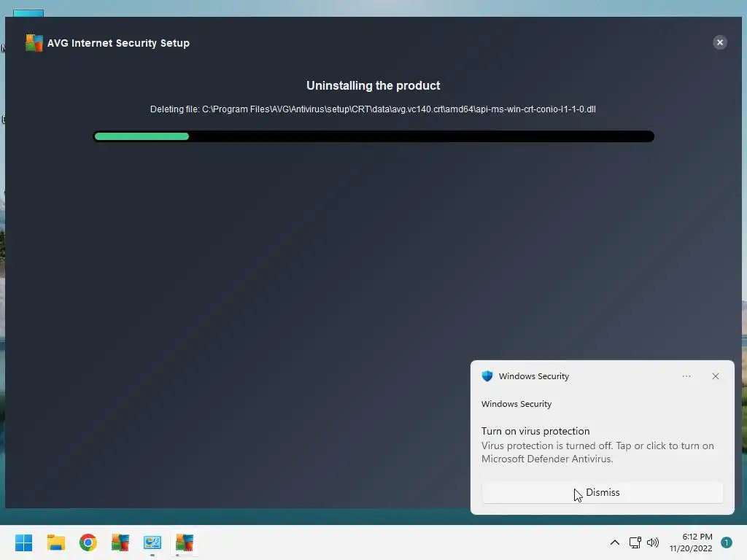
Task: Click the Uninstalling the product heading
Action: [373, 86]
